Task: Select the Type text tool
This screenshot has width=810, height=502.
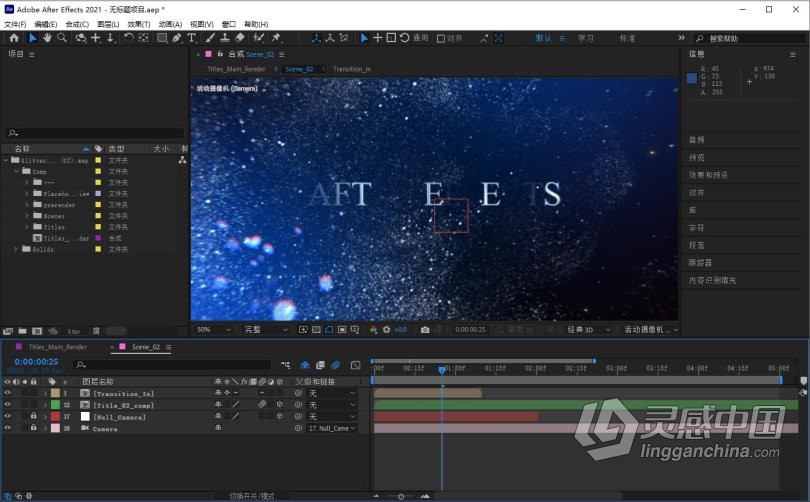Action: [x=192, y=38]
